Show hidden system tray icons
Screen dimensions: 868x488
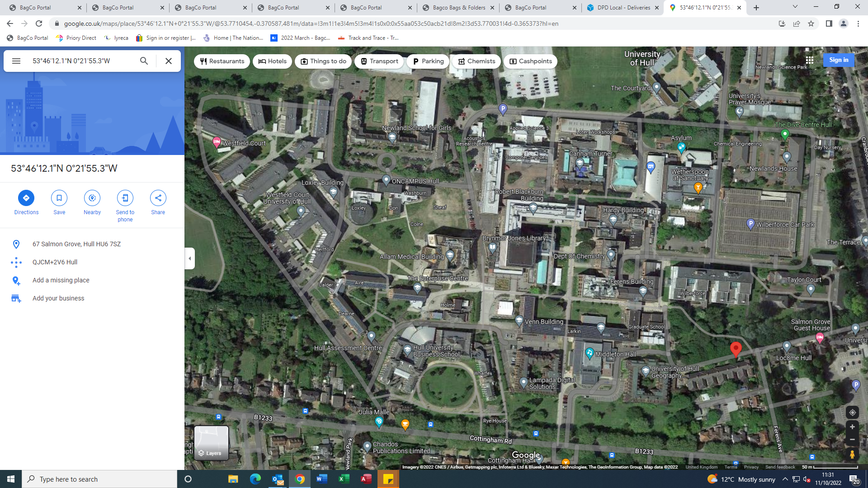tap(785, 479)
